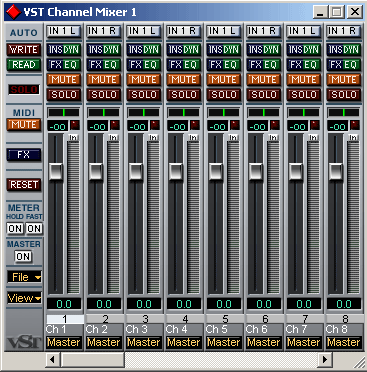Open input selector IN 1 R on channel 2

[x=104, y=31]
